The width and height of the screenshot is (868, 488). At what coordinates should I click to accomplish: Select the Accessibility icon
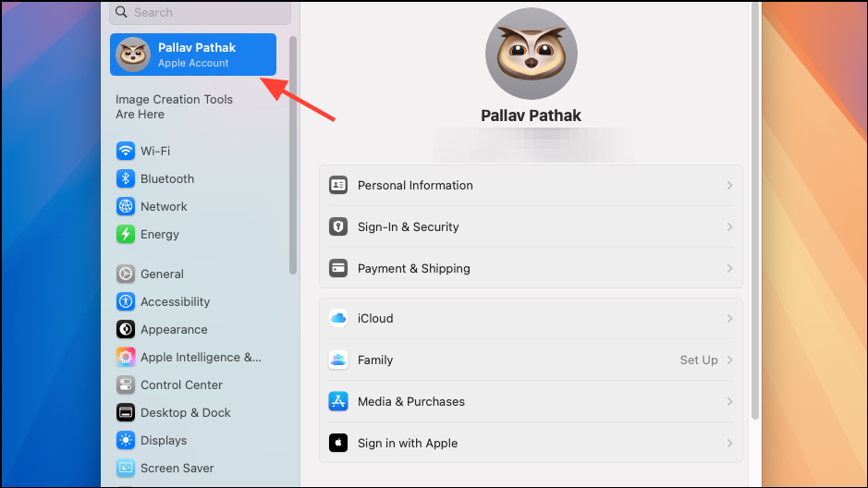click(126, 301)
